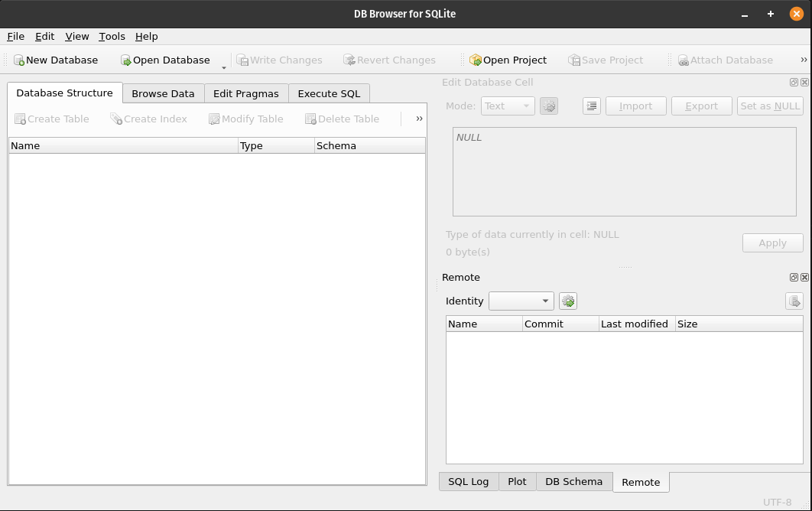
Task: Click the New Database toolbar icon
Action: click(19, 60)
